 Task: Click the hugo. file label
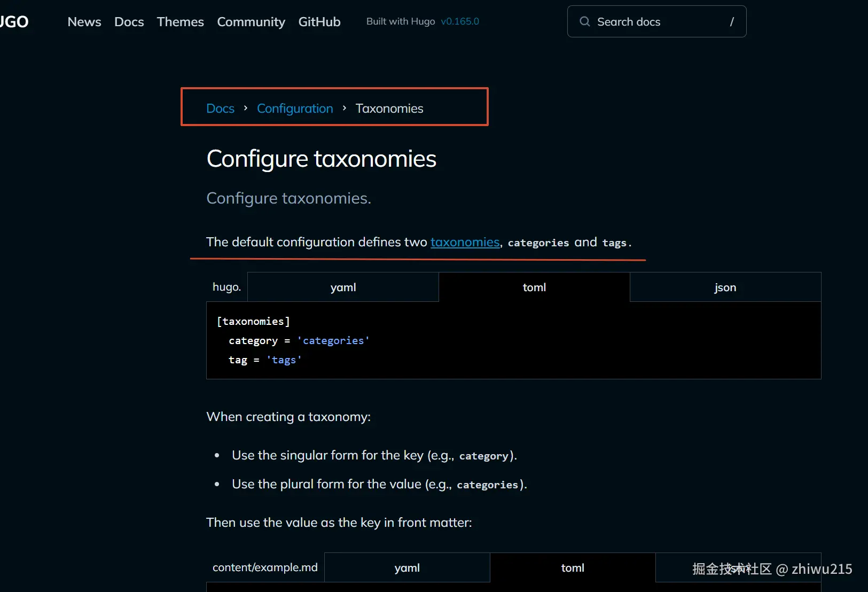click(x=226, y=287)
